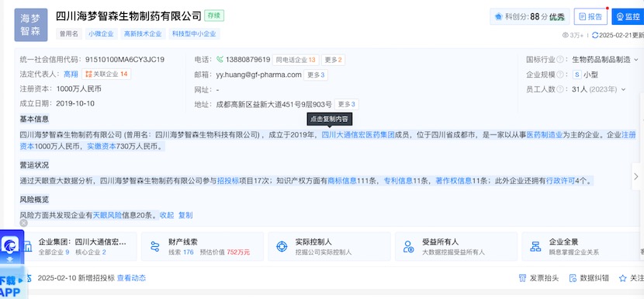Click the S 小型 scale icon
Screen dimensions: 644x299
[577, 75]
